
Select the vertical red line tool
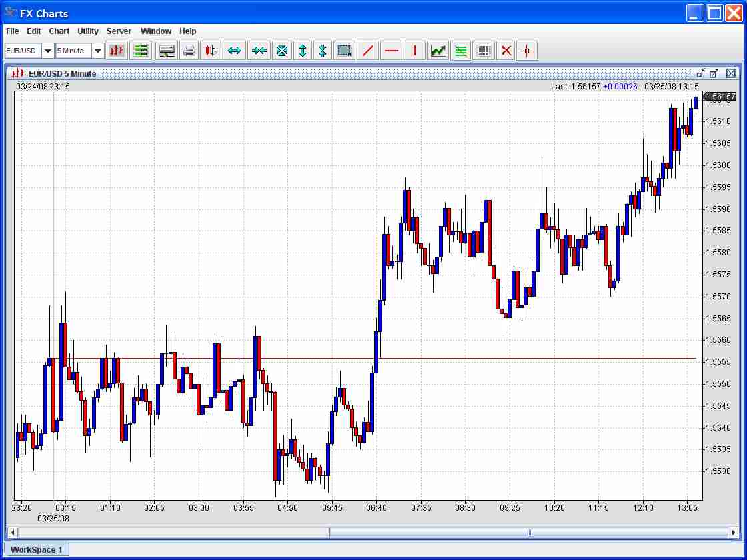[415, 51]
